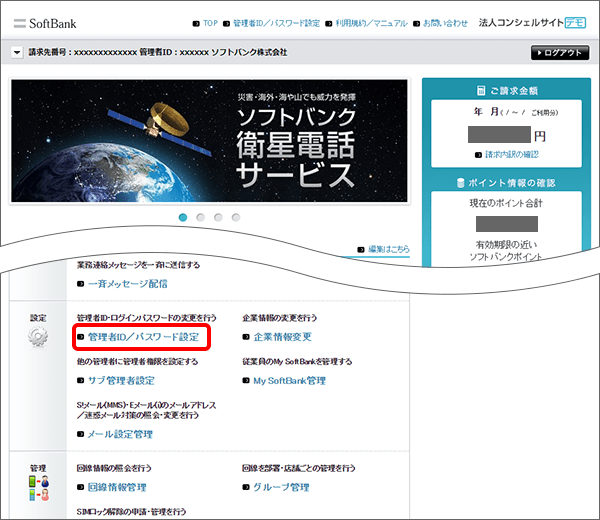The width and height of the screenshot is (600, 520).
Task: Click the bullet icon beside My SoftBank管理
Action: click(x=246, y=381)
